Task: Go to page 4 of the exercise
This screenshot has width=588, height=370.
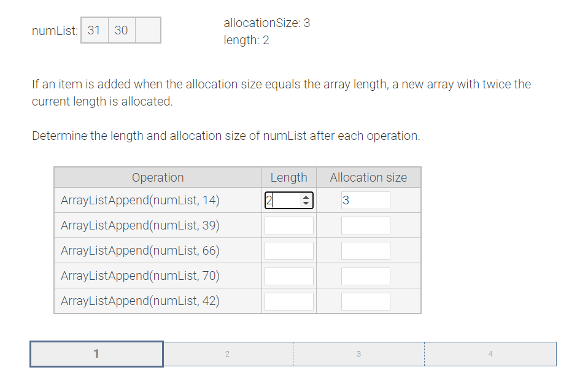Action: [490, 353]
